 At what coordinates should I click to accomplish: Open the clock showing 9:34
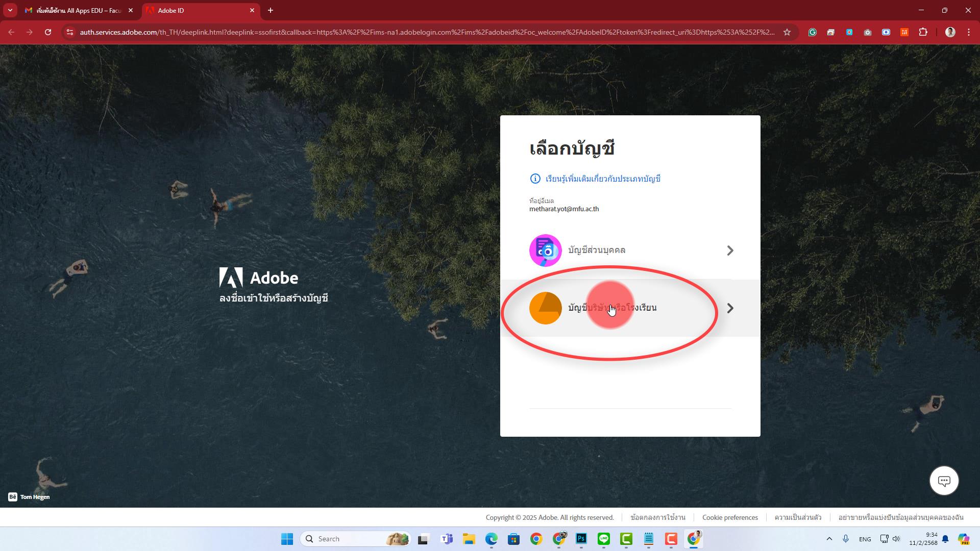(x=923, y=539)
